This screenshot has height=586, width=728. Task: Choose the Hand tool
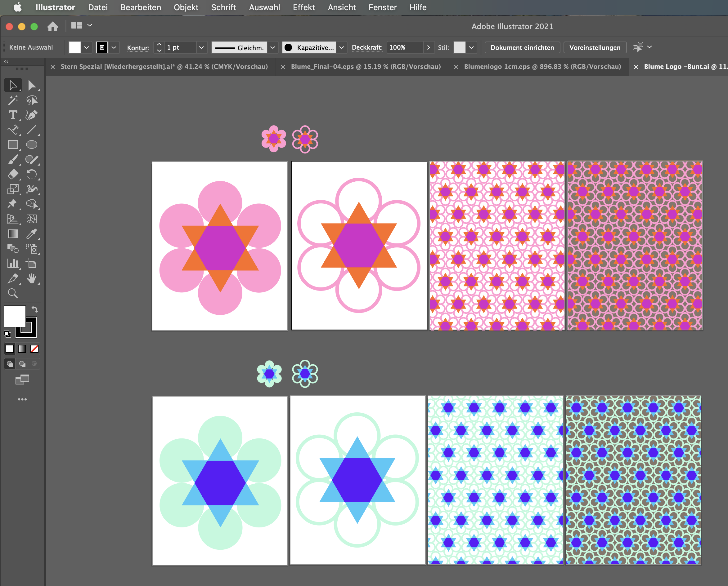tap(31, 278)
